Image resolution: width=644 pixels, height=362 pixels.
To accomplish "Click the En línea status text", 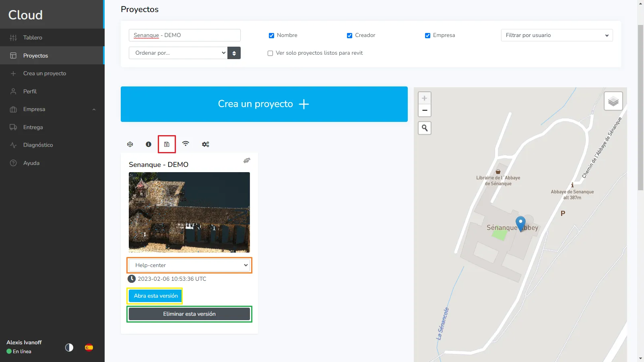I will pos(22,352).
